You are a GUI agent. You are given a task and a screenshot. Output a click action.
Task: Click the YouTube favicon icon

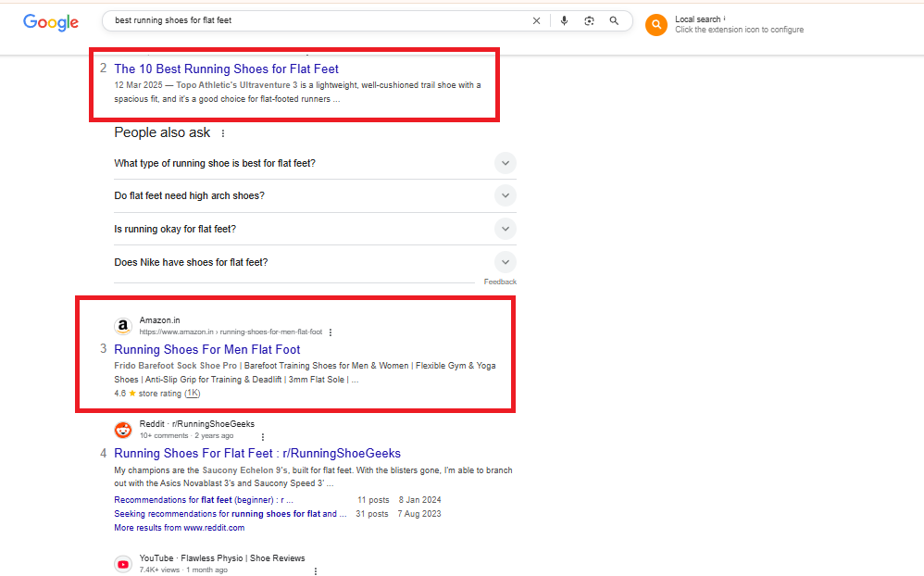pos(123,564)
